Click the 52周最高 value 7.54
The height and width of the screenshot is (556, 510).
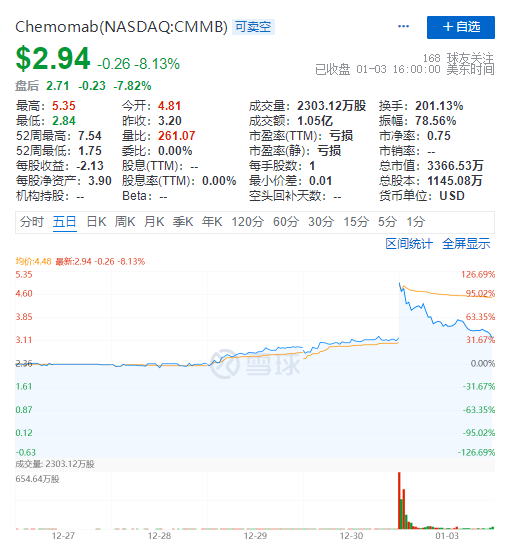[90, 136]
